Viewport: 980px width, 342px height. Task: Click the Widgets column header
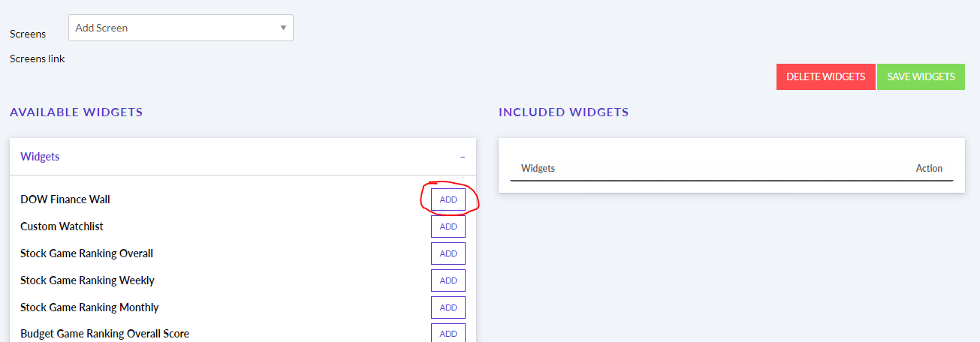(538, 168)
